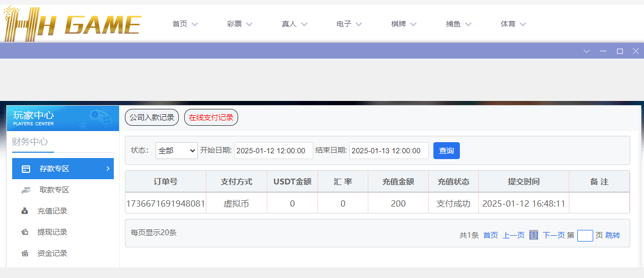
Task: Click the 开始日期 start date field
Action: (x=273, y=151)
